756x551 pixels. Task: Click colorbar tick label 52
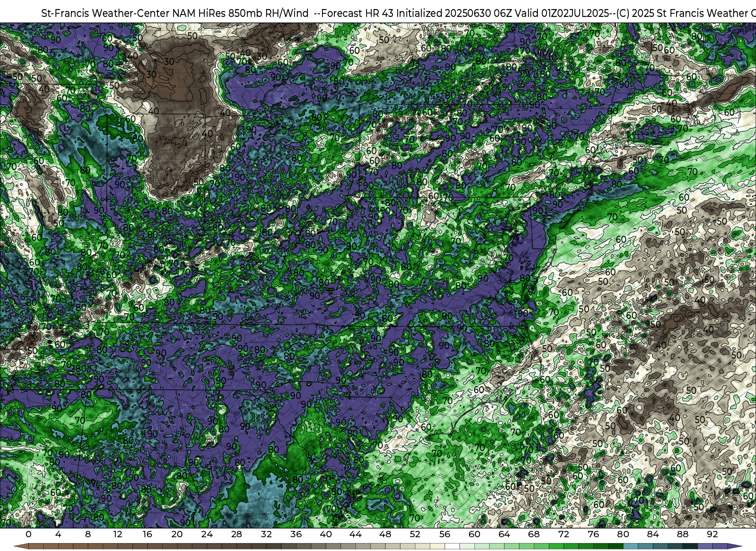click(415, 534)
